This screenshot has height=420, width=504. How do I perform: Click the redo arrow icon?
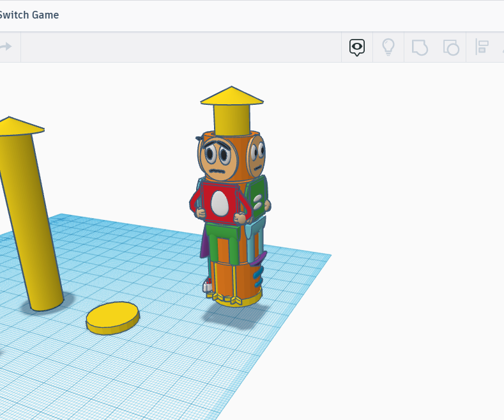(6, 47)
